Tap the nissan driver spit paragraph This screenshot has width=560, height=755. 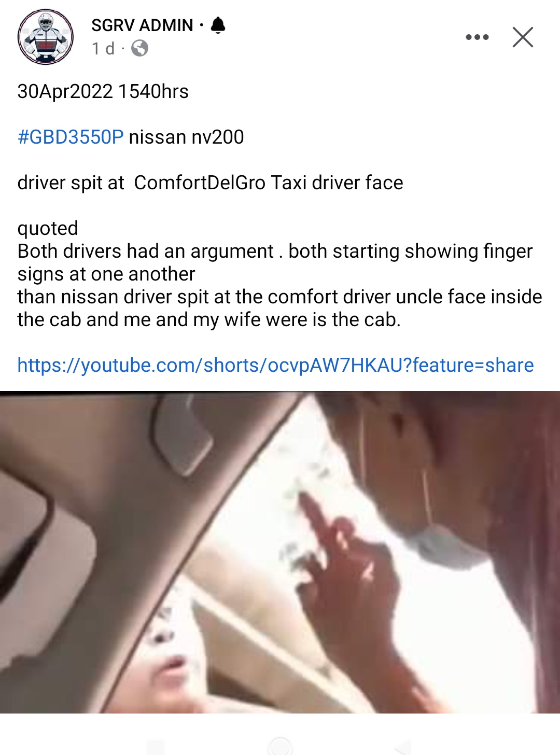[279, 308]
